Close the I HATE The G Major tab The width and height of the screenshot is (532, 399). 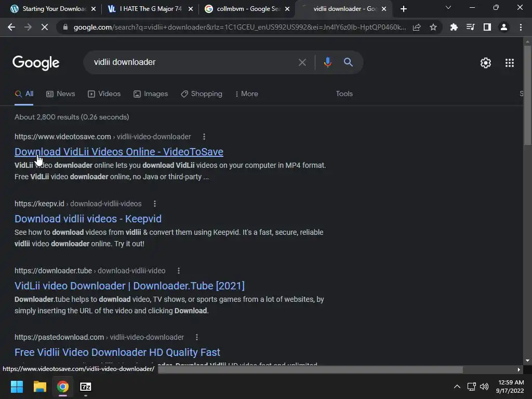coord(191,9)
